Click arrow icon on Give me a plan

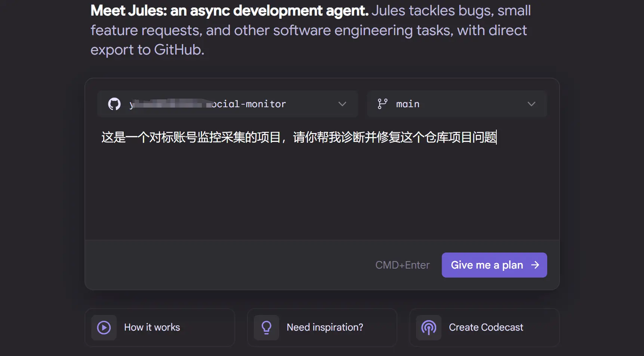pos(535,265)
